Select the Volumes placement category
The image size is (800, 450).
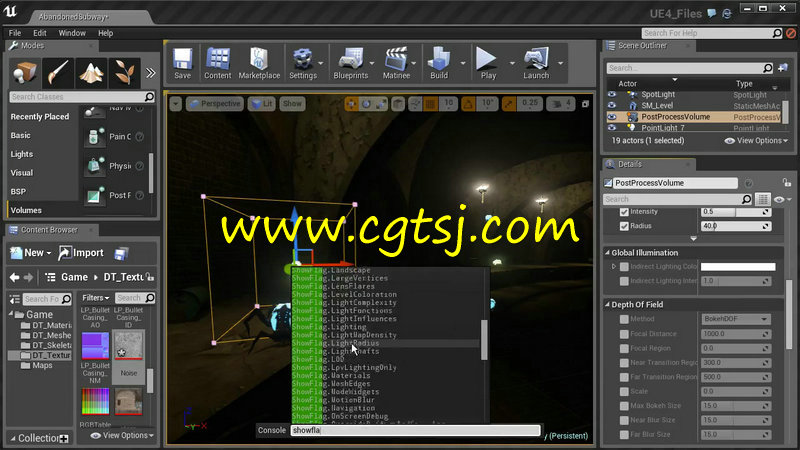click(x=26, y=210)
